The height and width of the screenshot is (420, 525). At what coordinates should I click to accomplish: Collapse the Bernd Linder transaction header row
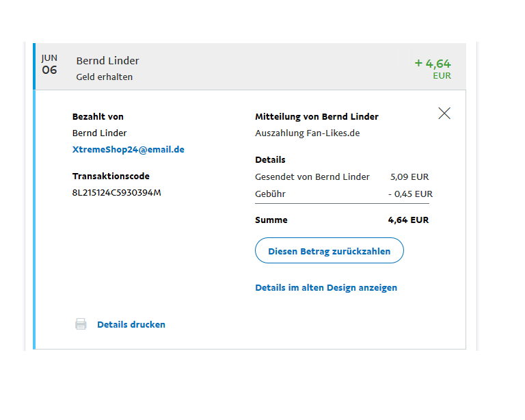250,66
